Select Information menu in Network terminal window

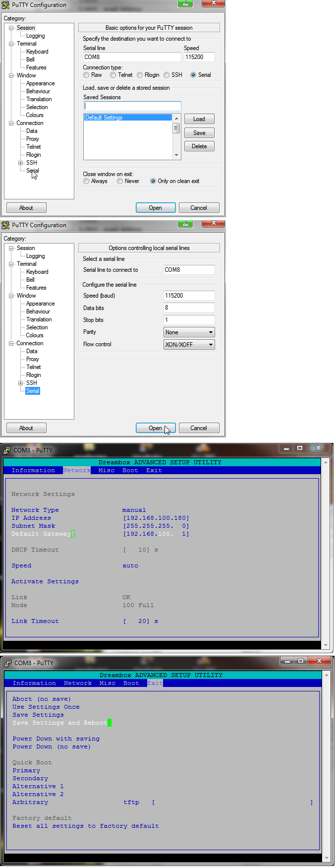tap(33, 470)
